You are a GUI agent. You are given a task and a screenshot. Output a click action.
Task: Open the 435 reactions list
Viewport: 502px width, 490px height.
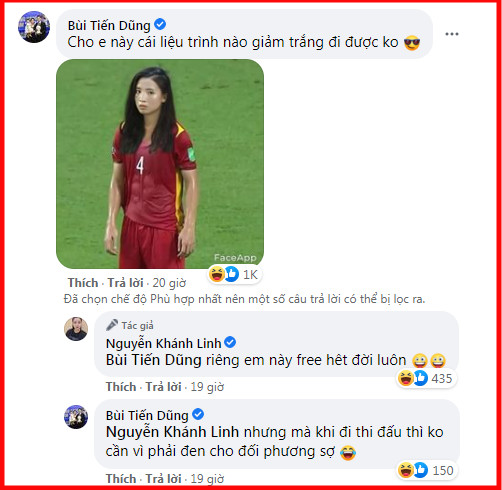(426, 378)
